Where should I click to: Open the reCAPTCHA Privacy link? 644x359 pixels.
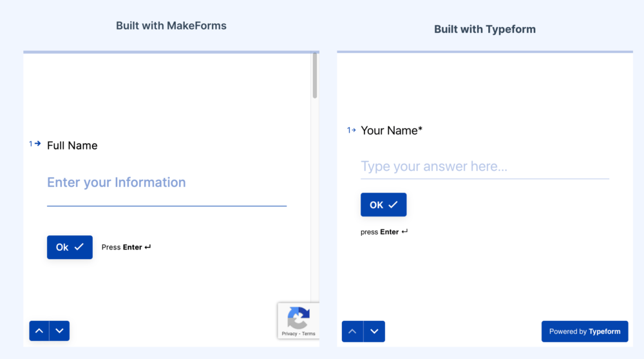289,334
